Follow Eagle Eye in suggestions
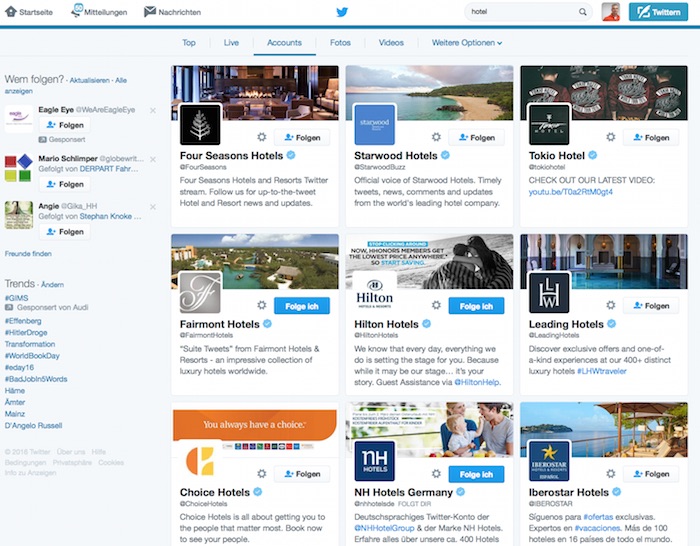 pyautogui.click(x=65, y=125)
